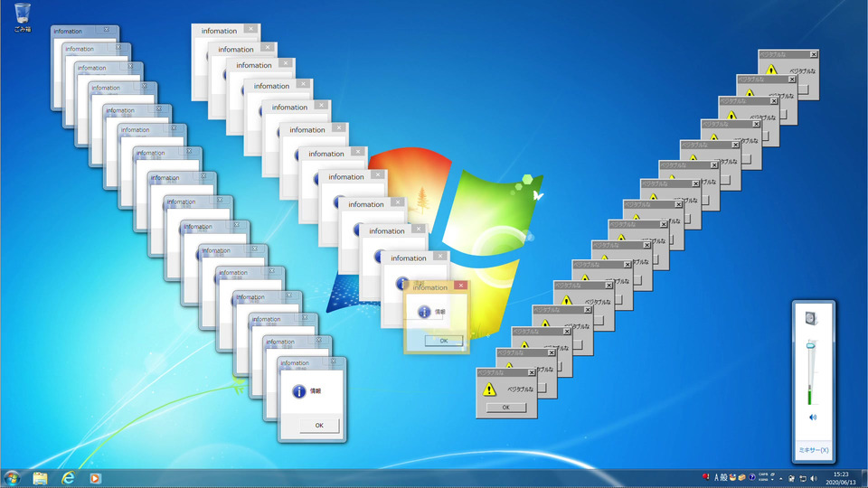Toggle the KANA indicator on language bar
Image resolution: width=868 pixels, height=488 pixels.
pyautogui.click(x=763, y=480)
